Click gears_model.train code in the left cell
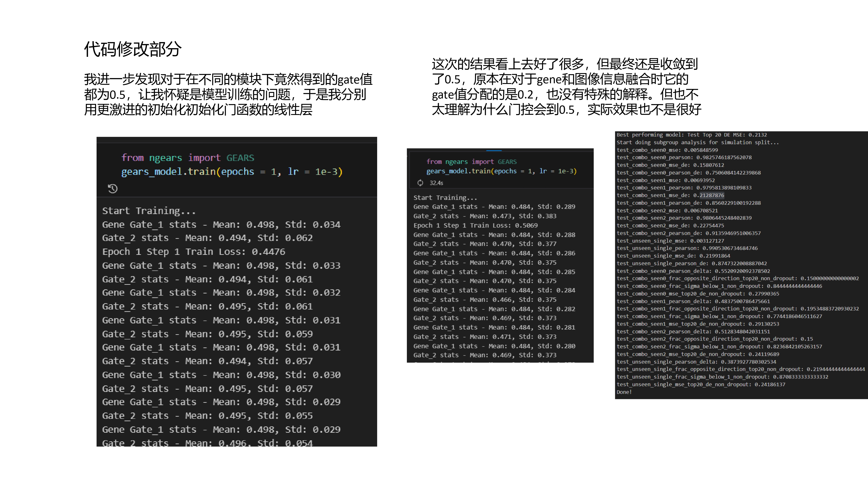The width and height of the screenshot is (868, 488). 232,172
